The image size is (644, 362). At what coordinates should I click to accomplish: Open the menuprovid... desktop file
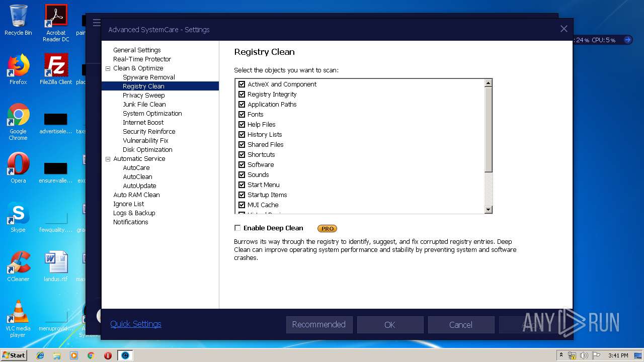click(56, 322)
